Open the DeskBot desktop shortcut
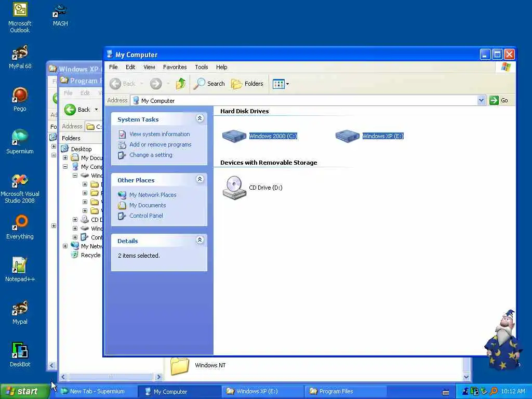This screenshot has width=532, height=399. tap(20, 355)
